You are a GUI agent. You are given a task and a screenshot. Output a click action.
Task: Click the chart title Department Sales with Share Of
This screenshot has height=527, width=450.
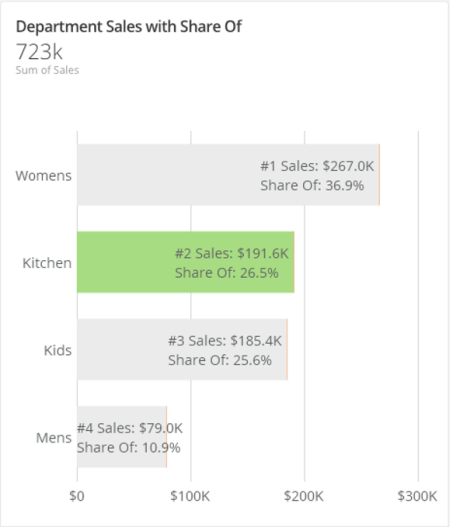pos(129,27)
